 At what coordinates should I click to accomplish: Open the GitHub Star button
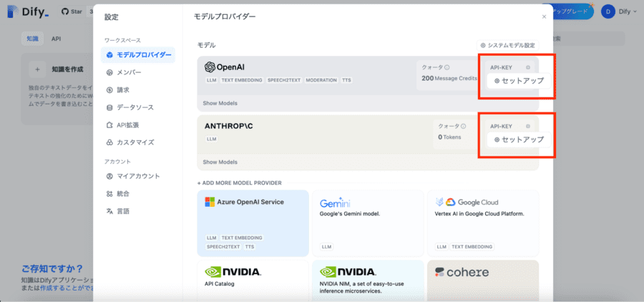[72, 12]
